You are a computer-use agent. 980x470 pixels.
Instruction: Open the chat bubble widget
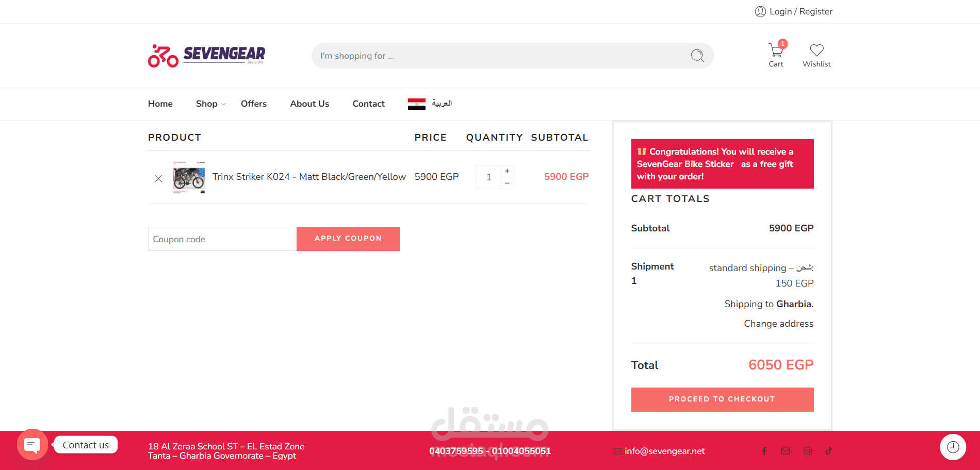(32, 444)
